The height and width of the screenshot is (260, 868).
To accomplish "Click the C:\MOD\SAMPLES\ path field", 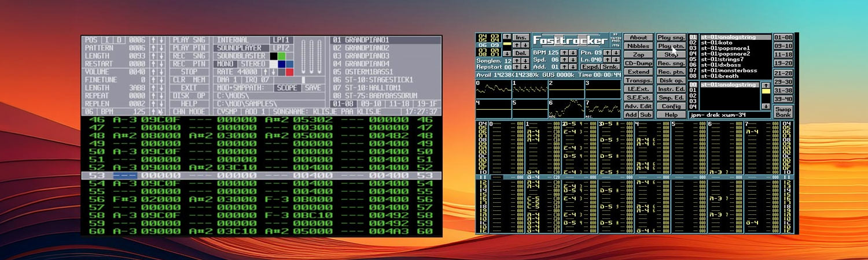I will (x=269, y=103).
